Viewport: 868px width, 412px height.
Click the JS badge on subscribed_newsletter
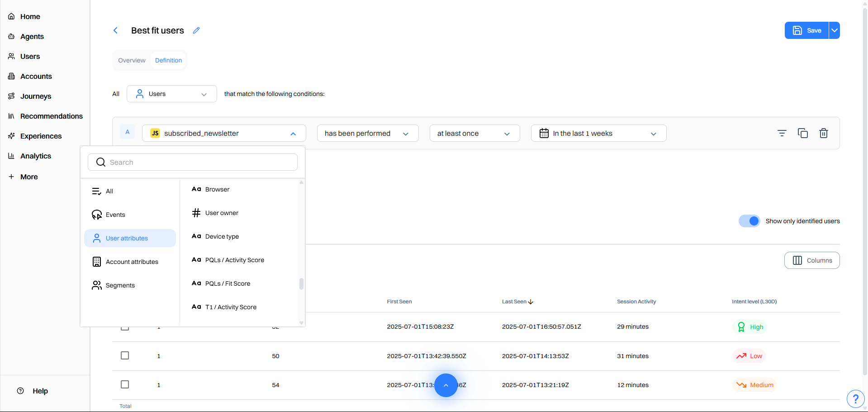[x=155, y=133]
